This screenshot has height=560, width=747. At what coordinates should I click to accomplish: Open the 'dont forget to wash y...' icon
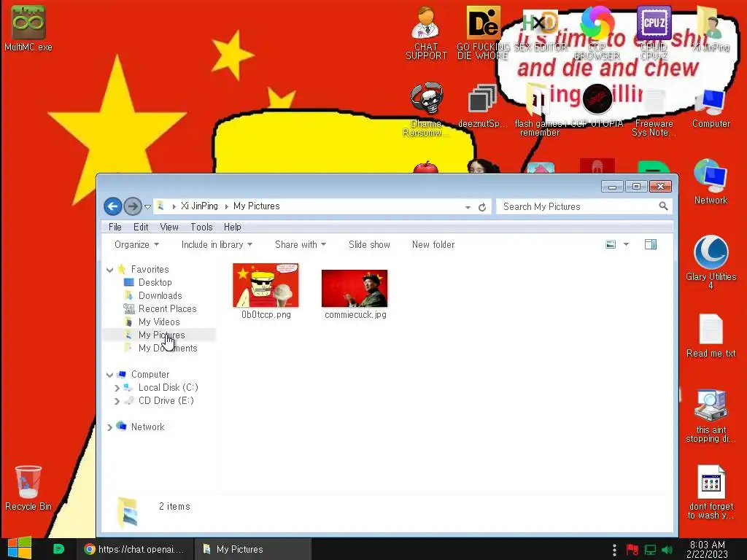(x=711, y=492)
